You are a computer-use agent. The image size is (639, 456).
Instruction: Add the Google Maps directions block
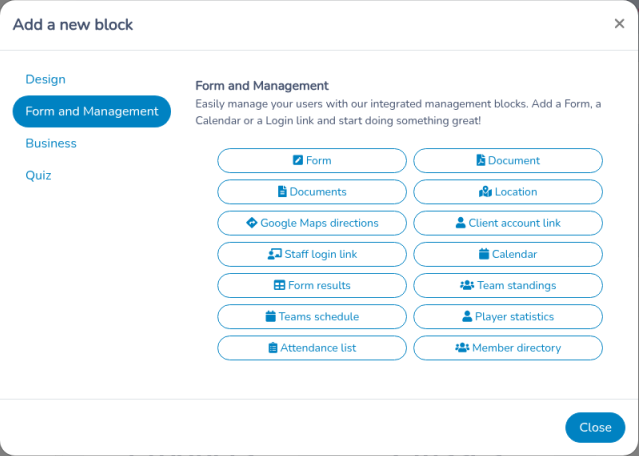(312, 223)
